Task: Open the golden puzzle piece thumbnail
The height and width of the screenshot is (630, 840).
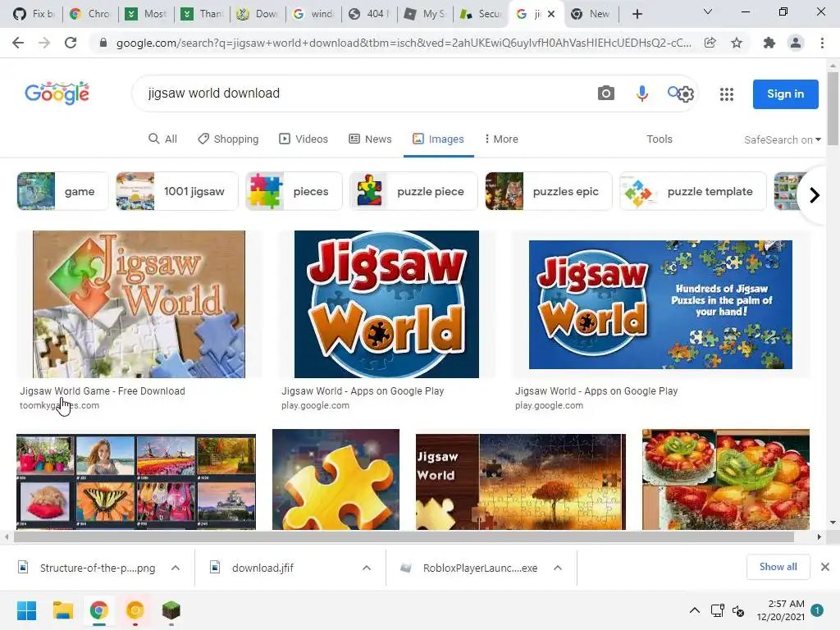Action: [x=336, y=479]
